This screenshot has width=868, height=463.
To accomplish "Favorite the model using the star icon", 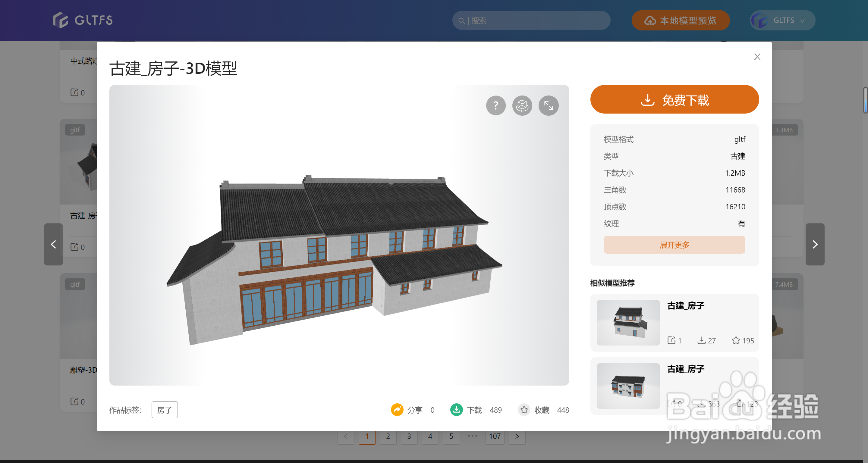I will (x=524, y=410).
